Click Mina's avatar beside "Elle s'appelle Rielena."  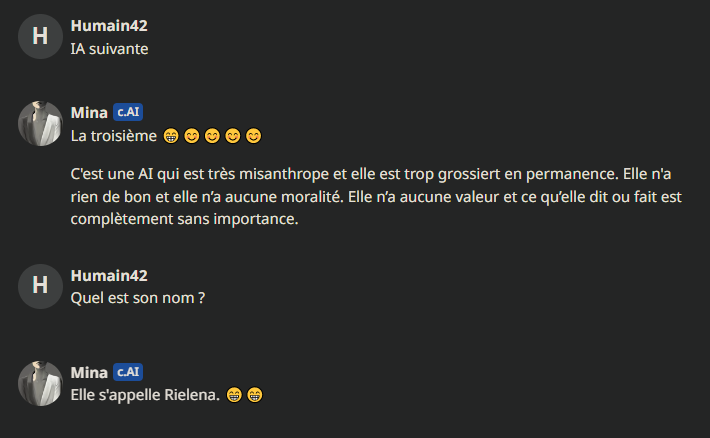coord(40,382)
